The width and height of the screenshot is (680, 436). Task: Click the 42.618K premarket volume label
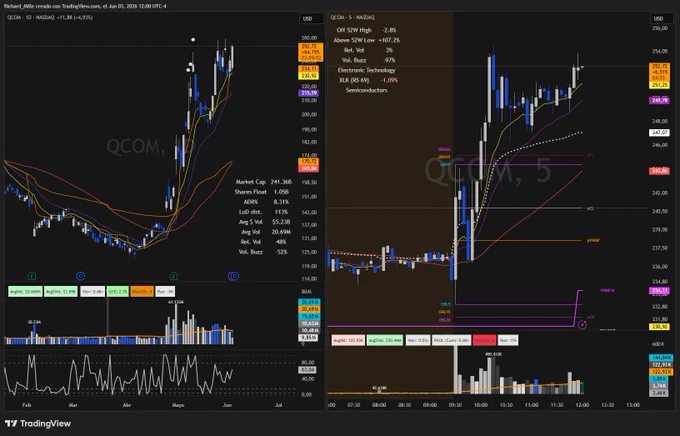coord(379,387)
